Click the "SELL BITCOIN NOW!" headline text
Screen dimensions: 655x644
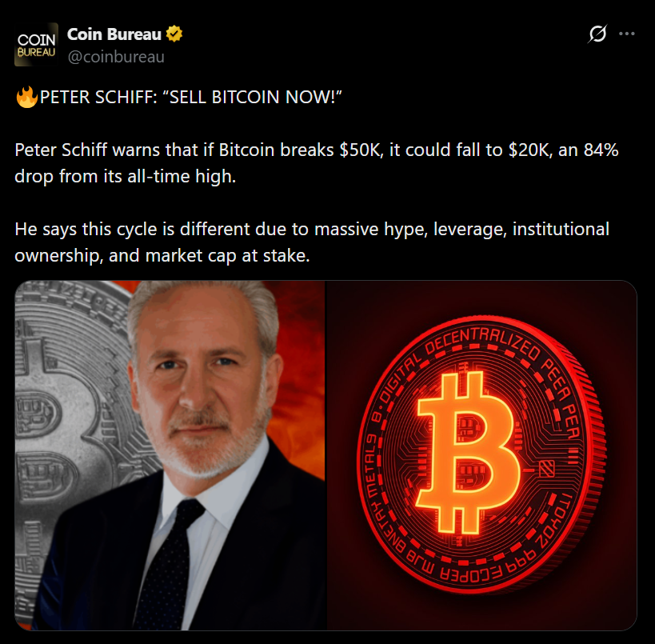pyautogui.click(x=252, y=97)
